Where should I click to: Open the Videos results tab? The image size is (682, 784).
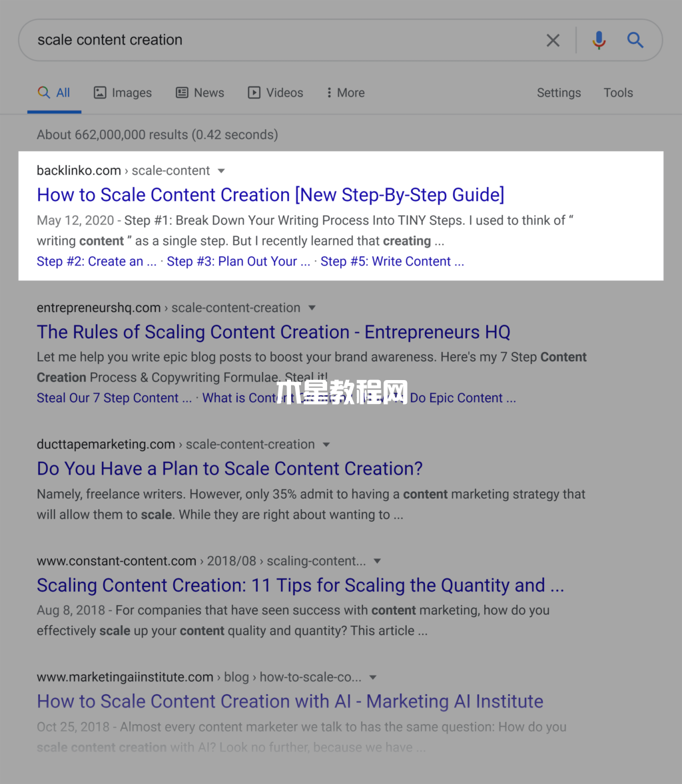pyautogui.click(x=276, y=93)
